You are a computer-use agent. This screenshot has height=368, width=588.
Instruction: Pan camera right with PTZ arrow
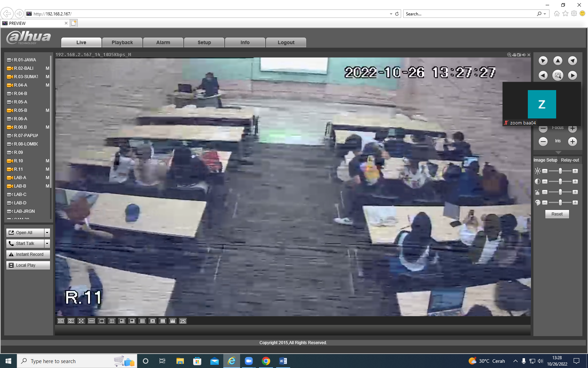(572, 75)
